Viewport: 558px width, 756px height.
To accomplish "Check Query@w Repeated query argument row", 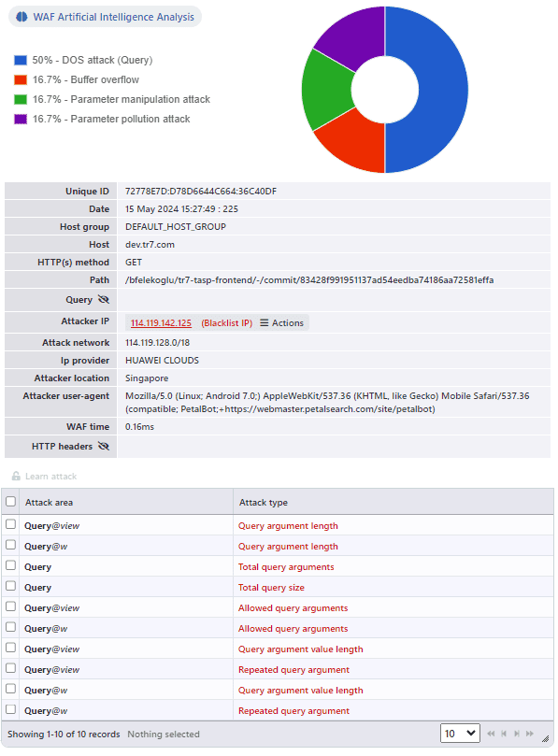I will [10, 709].
